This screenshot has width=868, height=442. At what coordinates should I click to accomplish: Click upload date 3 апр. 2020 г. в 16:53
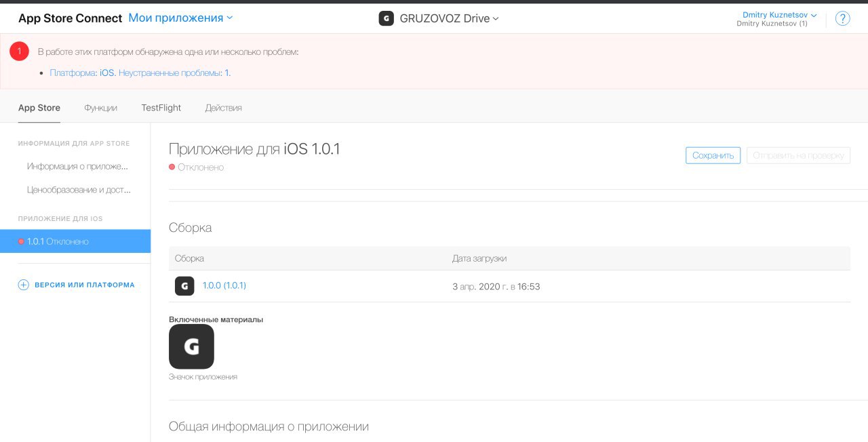point(496,286)
